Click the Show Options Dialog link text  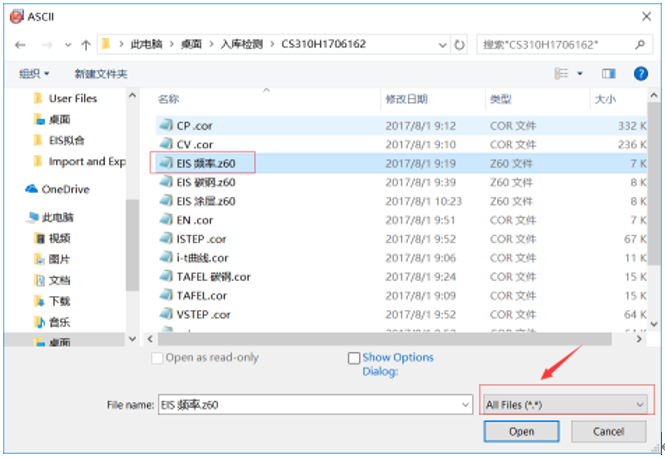398,364
